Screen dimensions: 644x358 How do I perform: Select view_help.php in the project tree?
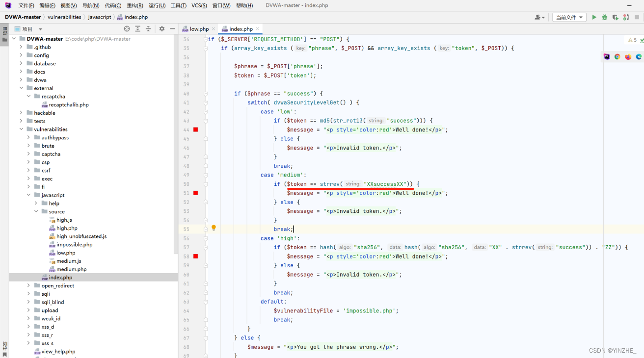58,352
